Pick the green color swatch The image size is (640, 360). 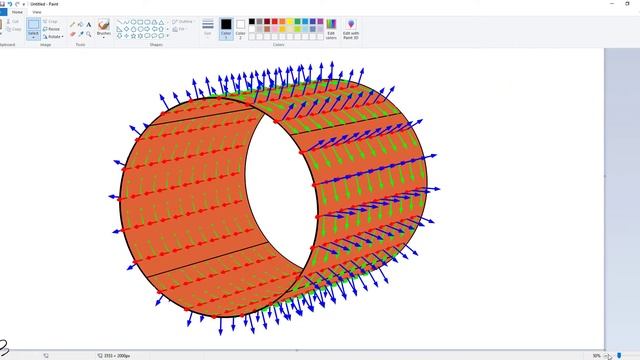point(298,21)
